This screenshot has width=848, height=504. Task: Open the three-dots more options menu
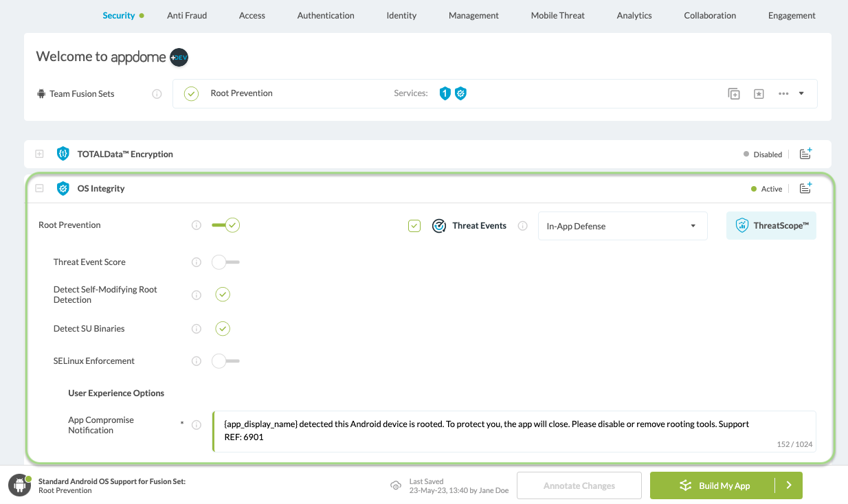[x=783, y=94]
